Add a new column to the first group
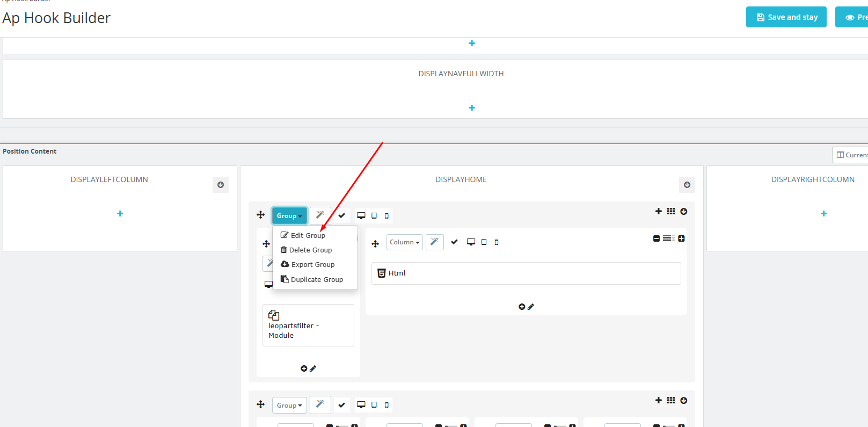This screenshot has width=868, height=427. 659,211
